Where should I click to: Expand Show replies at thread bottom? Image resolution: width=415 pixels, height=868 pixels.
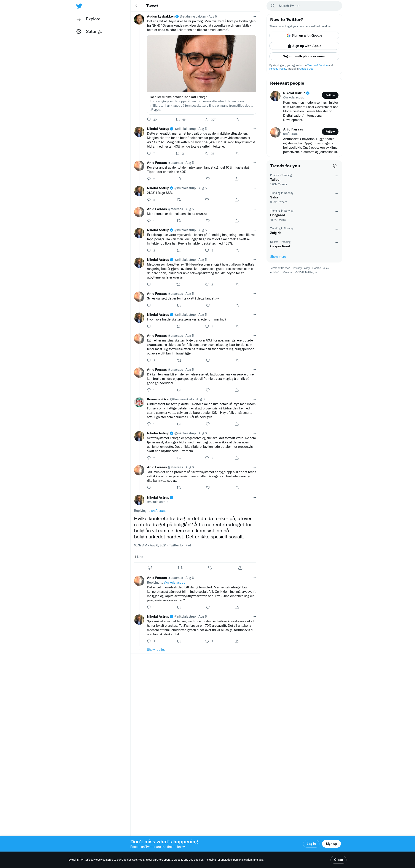click(x=156, y=650)
